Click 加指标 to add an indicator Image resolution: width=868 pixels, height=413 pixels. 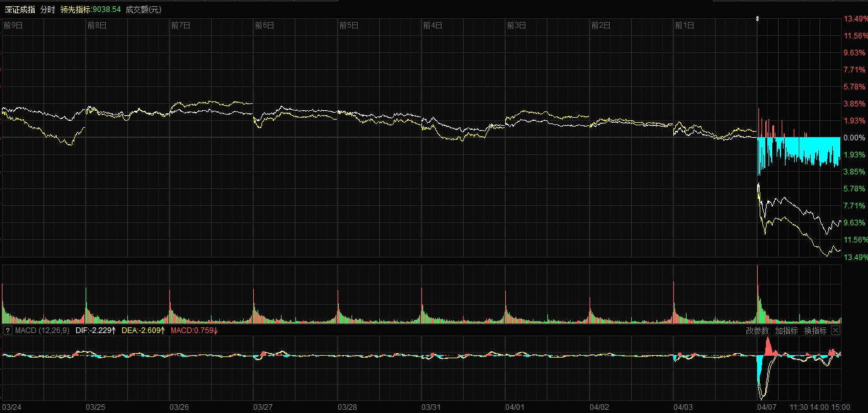[786, 331]
